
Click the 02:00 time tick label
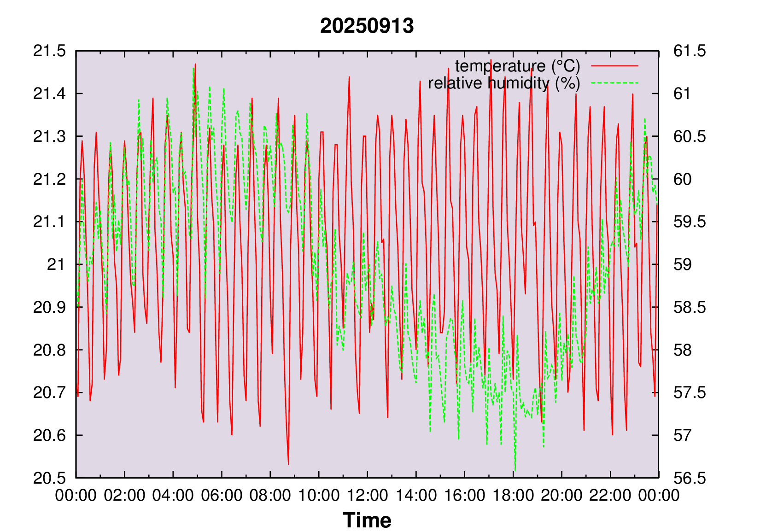124,496
